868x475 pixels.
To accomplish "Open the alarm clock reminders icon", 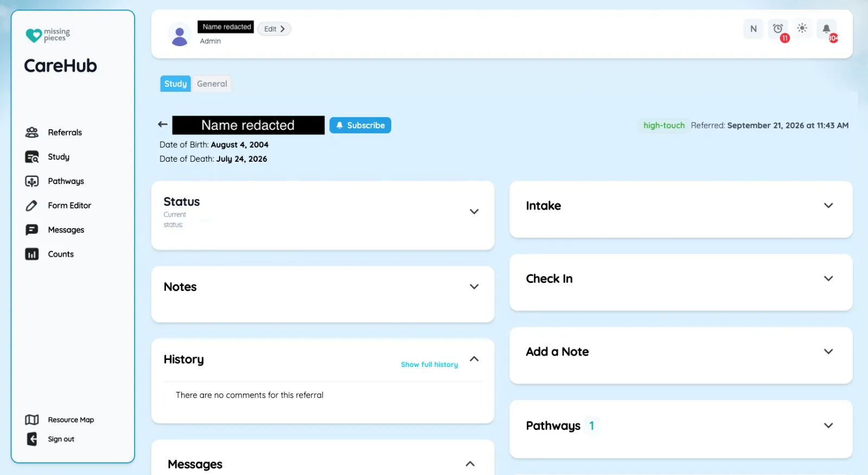I will click(778, 29).
